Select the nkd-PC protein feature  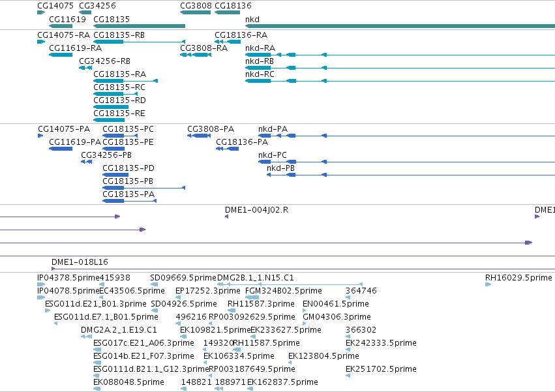pyautogui.click(x=407, y=162)
